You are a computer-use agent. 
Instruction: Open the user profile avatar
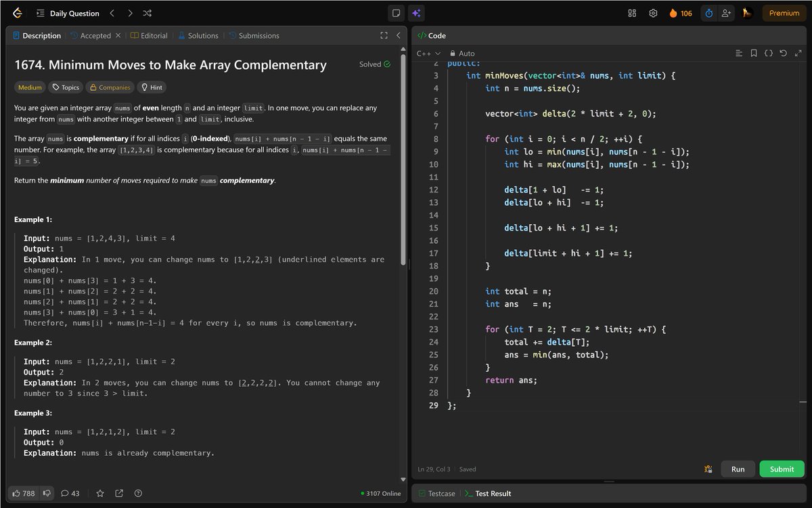[x=748, y=13]
